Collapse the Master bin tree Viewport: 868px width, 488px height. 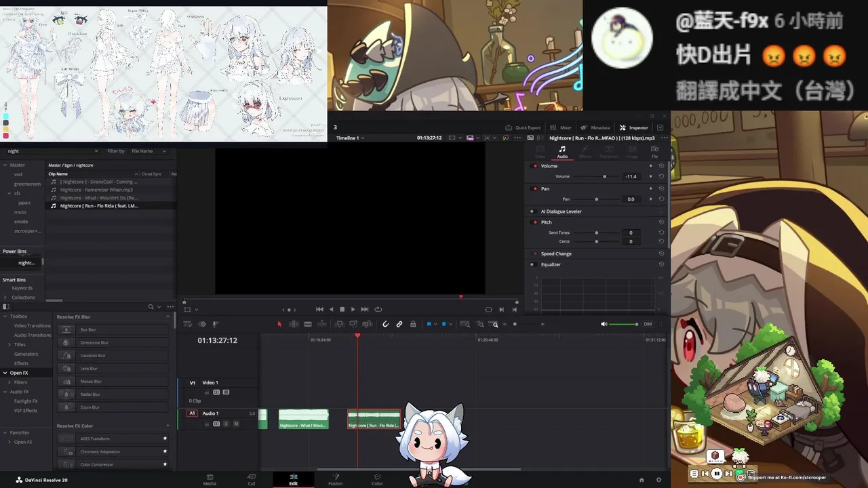(5, 165)
